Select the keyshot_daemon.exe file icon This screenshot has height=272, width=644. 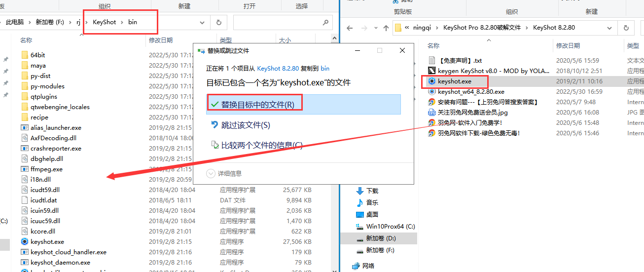point(25,262)
